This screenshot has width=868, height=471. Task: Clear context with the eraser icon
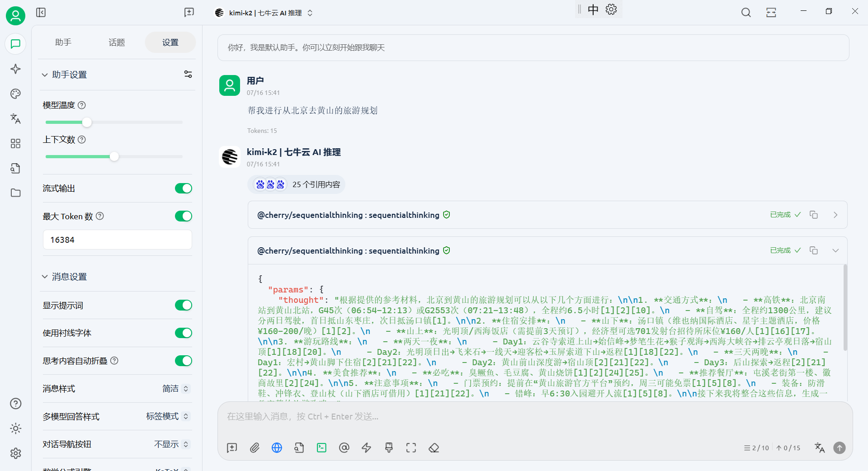point(434,448)
